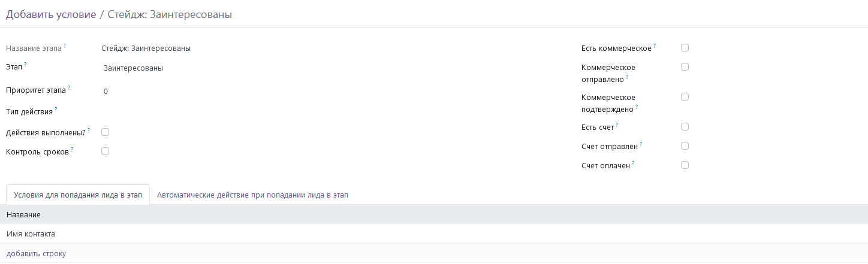Click help icon beside Контроль сроков
This screenshot has width=868, height=264.
click(x=72, y=149)
